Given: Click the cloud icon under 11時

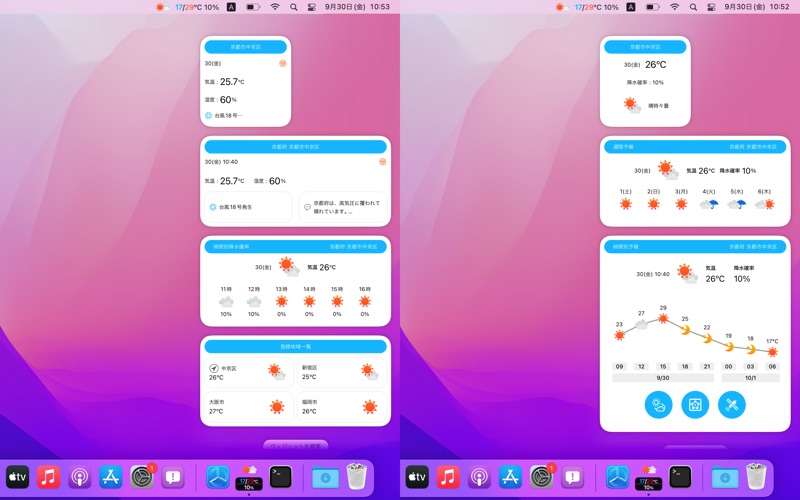Looking at the screenshot, I should click(226, 302).
